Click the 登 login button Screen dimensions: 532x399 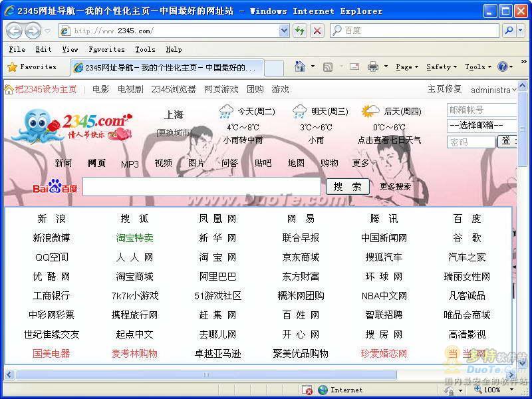tap(507, 141)
